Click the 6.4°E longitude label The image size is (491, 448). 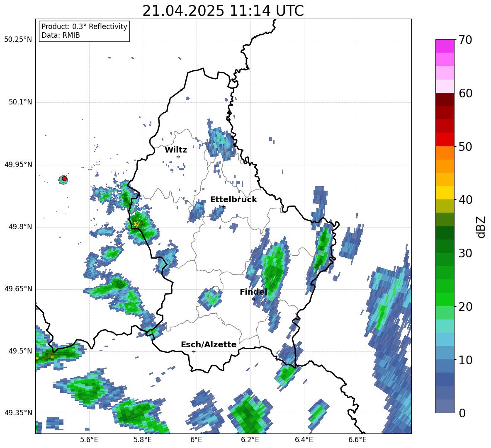pos(304,440)
